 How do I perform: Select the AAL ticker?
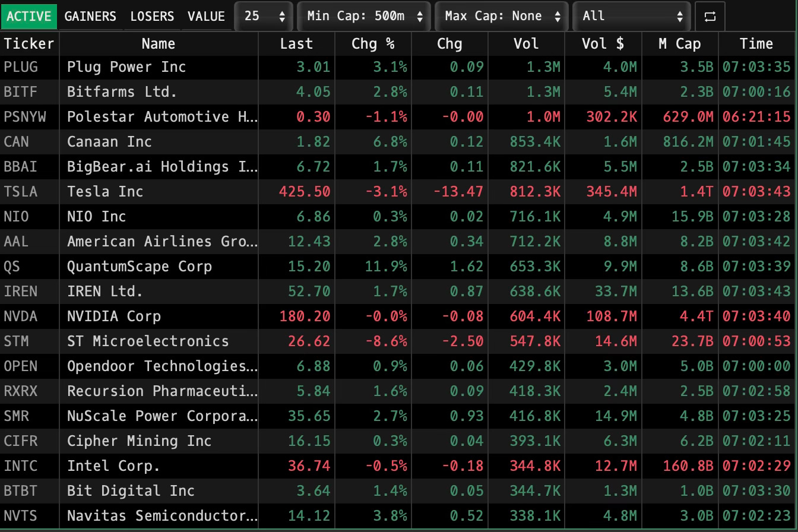pyautogui.click(x=16, y=242)
